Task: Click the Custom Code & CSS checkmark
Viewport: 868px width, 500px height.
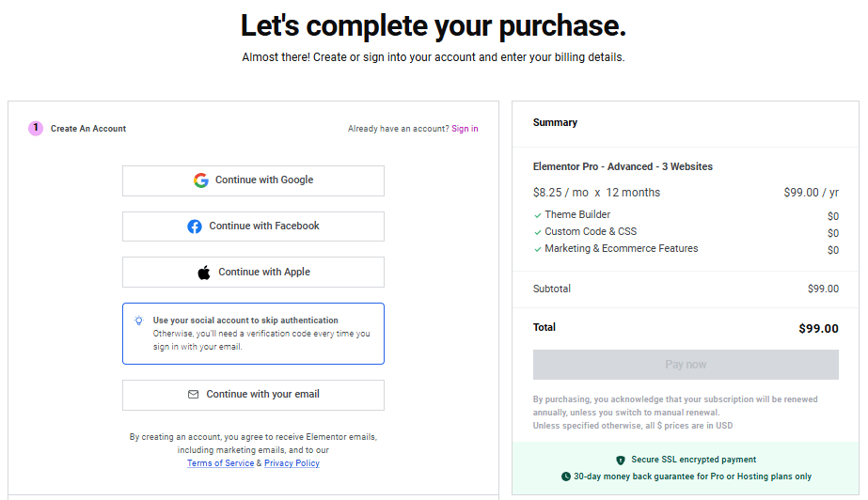Action: point(538,233)
